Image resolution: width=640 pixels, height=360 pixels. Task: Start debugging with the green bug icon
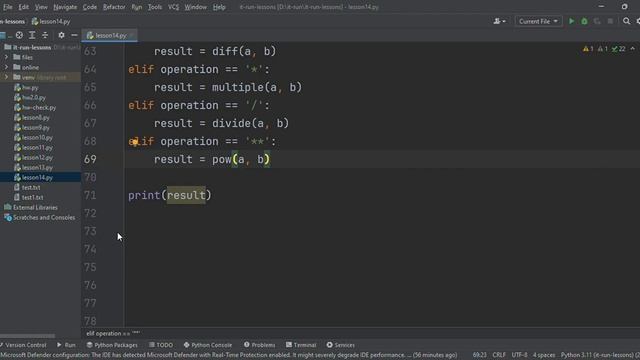tap(584, 21)
